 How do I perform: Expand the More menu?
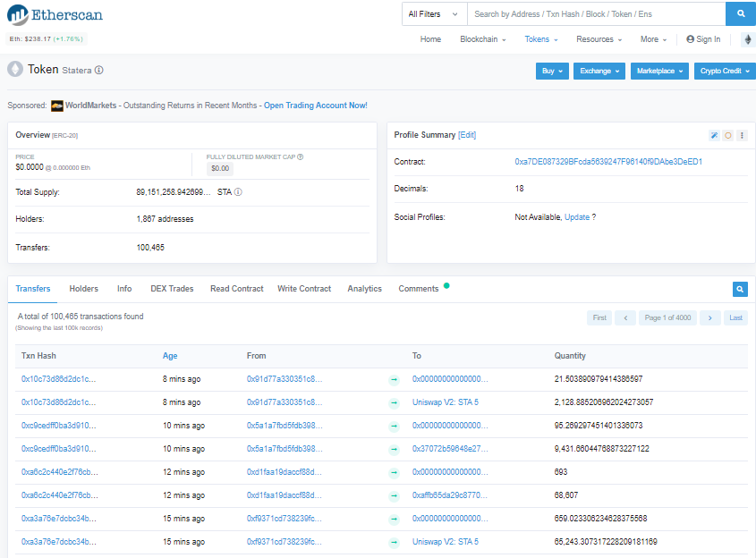[653, 39]
